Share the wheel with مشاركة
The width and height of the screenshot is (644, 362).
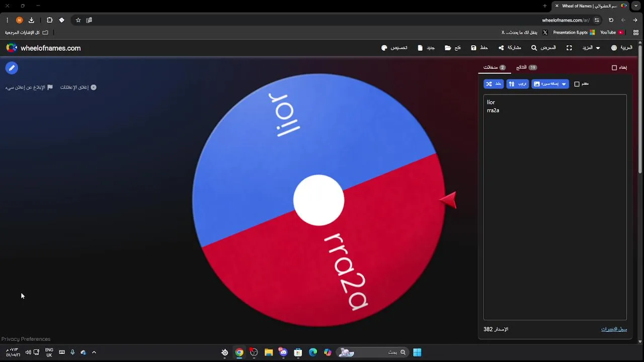[x=510, y=48]
